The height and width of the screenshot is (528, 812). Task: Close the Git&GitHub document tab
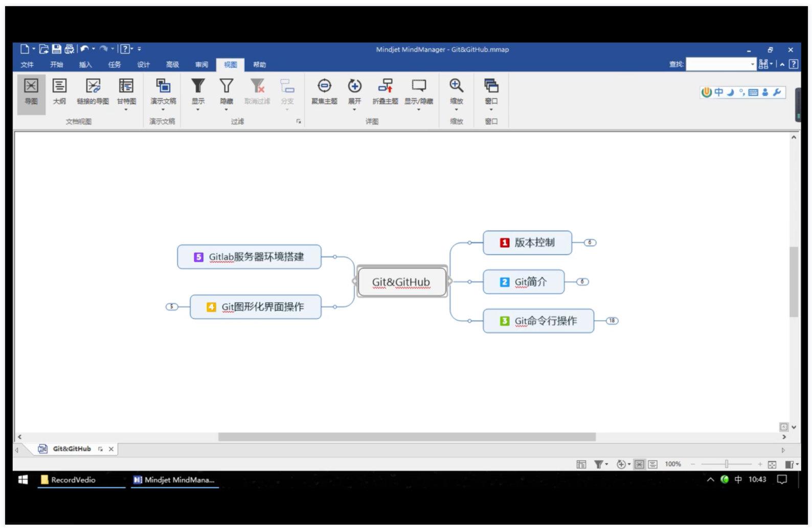click(111, 449)
